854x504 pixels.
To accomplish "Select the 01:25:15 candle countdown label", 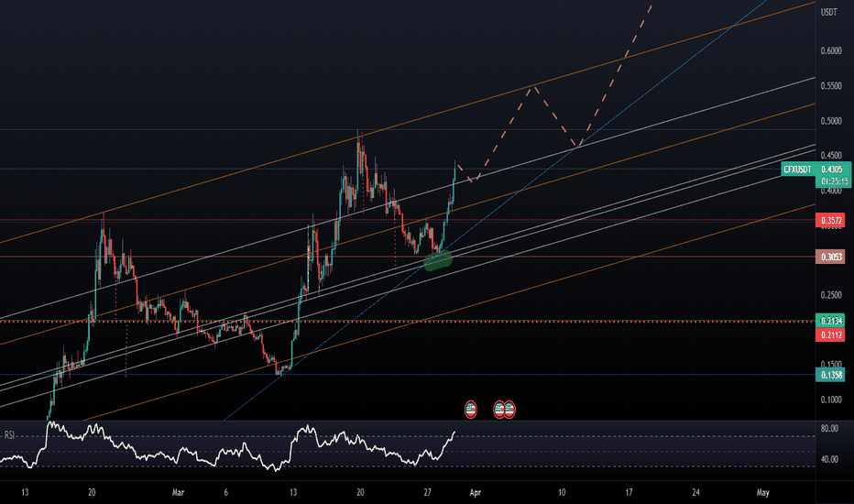I will (833, 181).
